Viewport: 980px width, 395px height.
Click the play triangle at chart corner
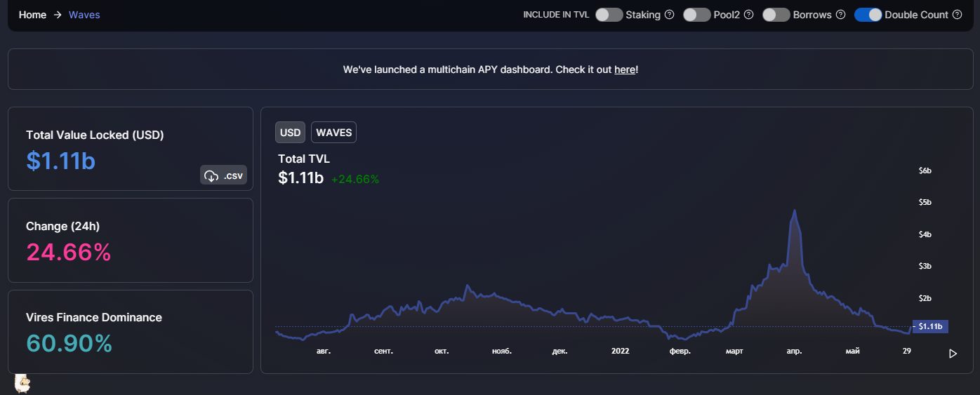[953, 354]
